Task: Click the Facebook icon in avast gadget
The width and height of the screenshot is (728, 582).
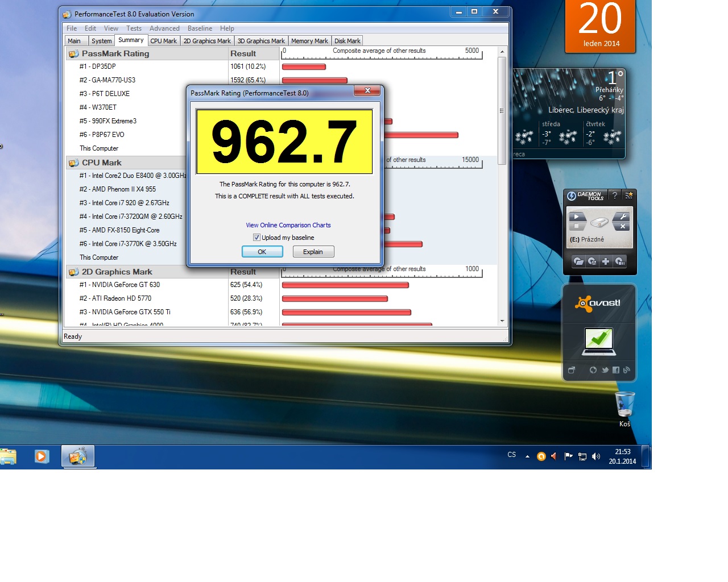Action: (616, 370)
